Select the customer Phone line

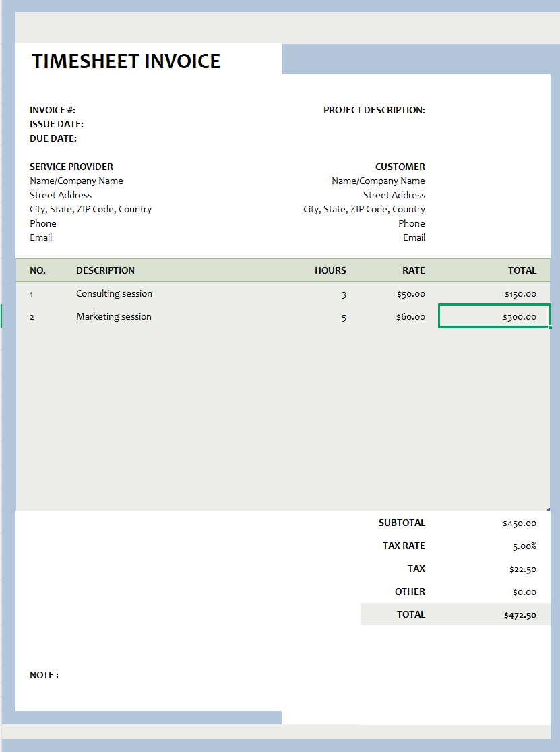(411, 223)
